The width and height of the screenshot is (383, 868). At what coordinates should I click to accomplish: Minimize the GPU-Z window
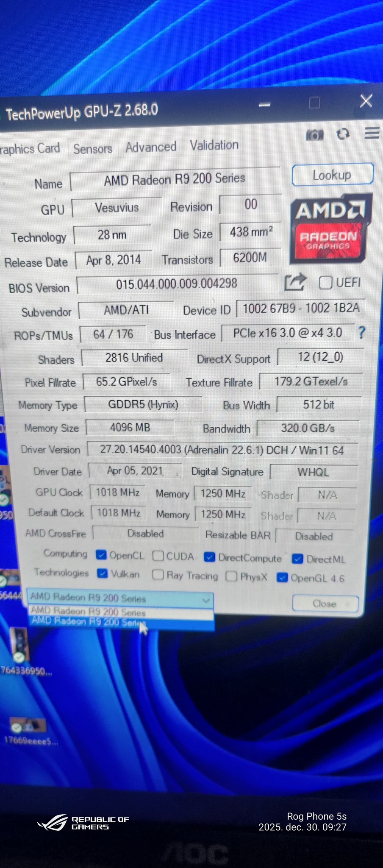point(265,105)
